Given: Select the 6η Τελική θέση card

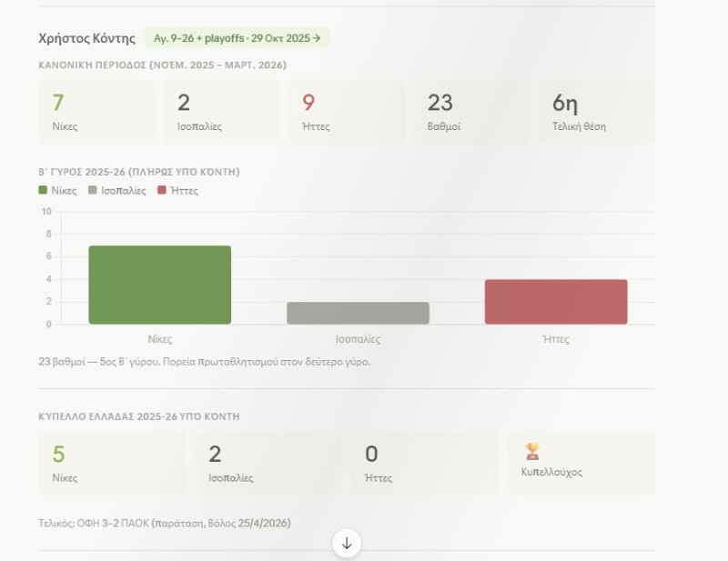Looking at the screenshot, I should (596, 112).
